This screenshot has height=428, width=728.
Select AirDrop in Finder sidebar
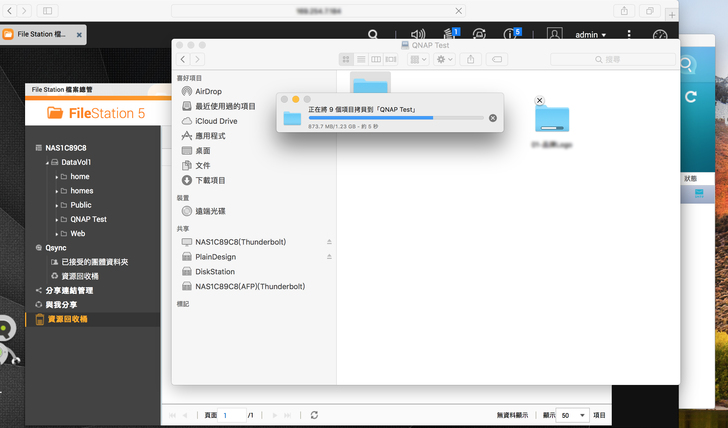pos(208,91)
